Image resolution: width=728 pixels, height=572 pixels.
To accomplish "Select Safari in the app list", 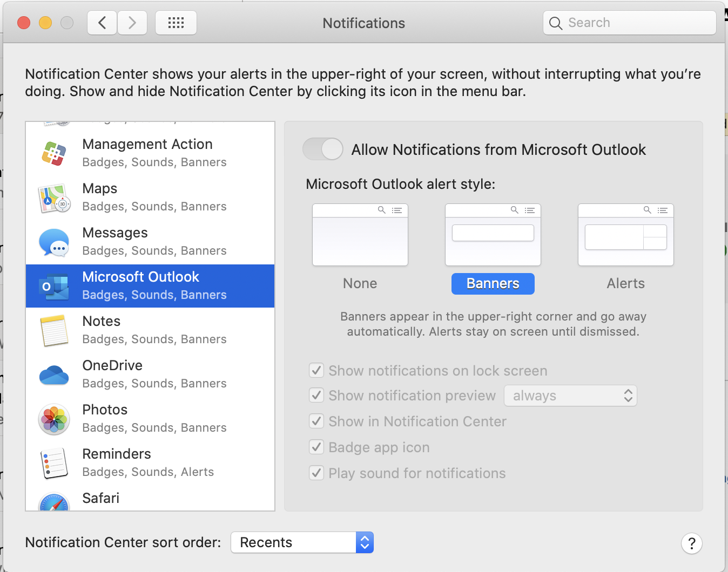I will click(x=150, y=499).
